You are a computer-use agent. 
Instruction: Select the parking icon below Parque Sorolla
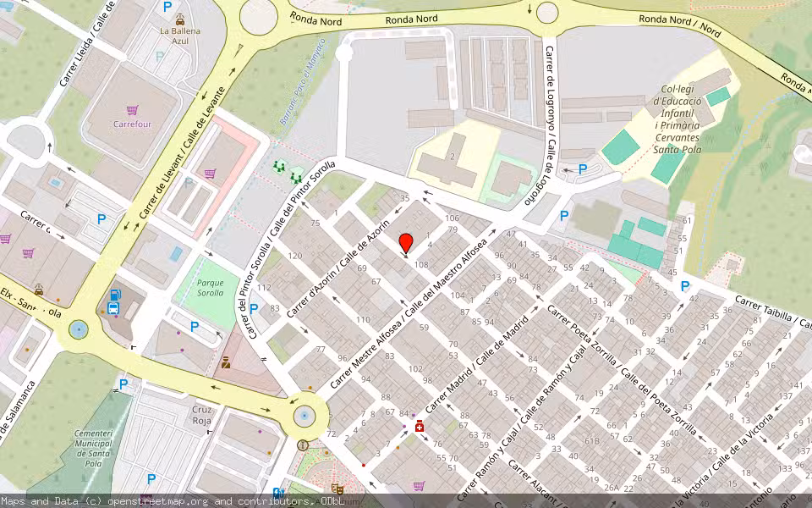click(x=195, y=327)
